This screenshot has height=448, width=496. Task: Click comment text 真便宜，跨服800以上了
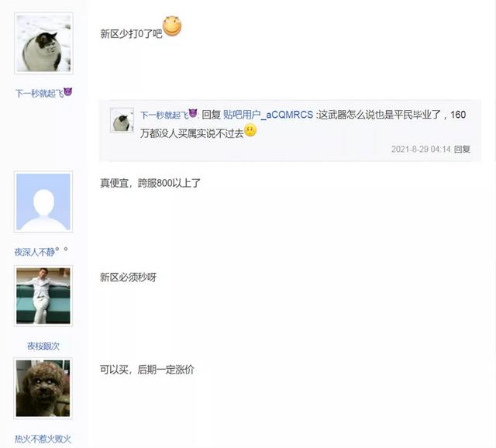coord(150,183)
